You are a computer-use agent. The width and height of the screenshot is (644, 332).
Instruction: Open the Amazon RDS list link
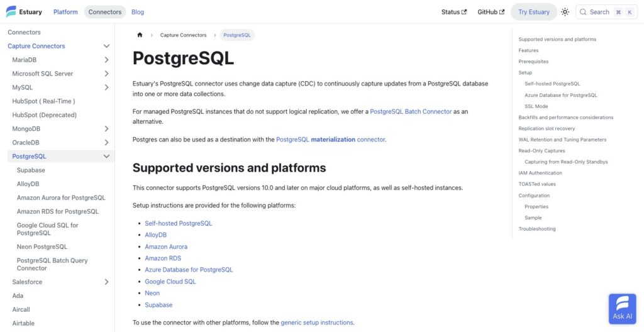pyautogui.click(x=163, y=258)
